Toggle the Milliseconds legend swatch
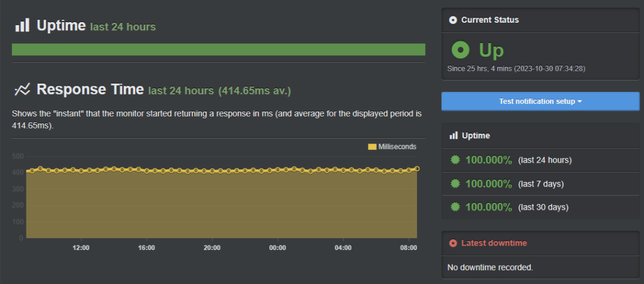 click(x=372, y=147)
